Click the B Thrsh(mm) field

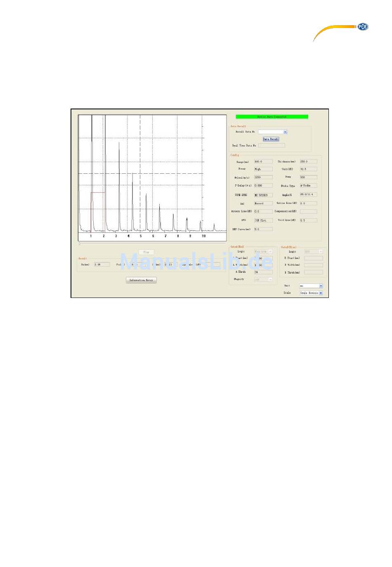(x=314, y=272)
